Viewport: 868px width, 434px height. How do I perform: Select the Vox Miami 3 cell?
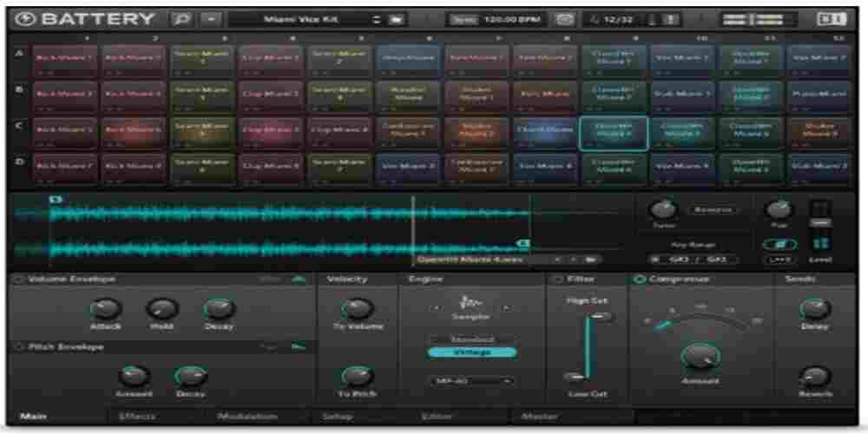click(408, 168)
